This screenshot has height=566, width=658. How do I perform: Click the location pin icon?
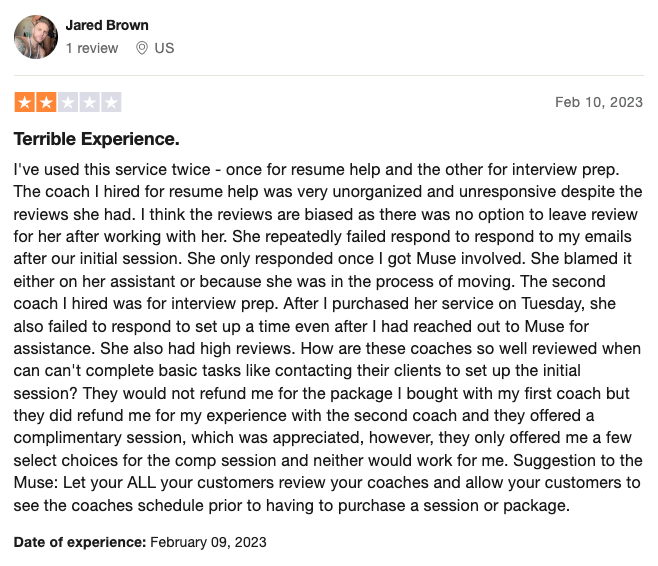click(x=142, y=48)
